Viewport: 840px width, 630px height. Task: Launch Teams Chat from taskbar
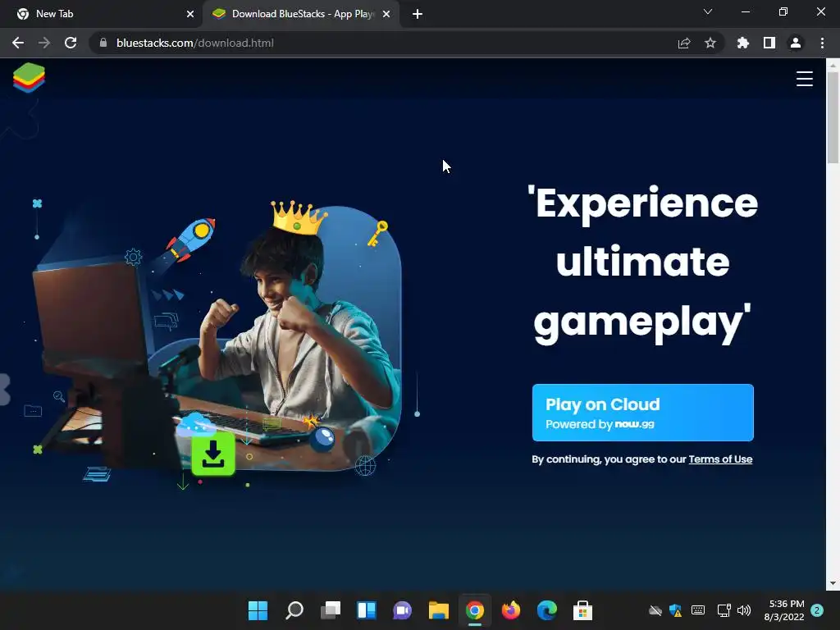pyautogui.click(x=402, y=610)
